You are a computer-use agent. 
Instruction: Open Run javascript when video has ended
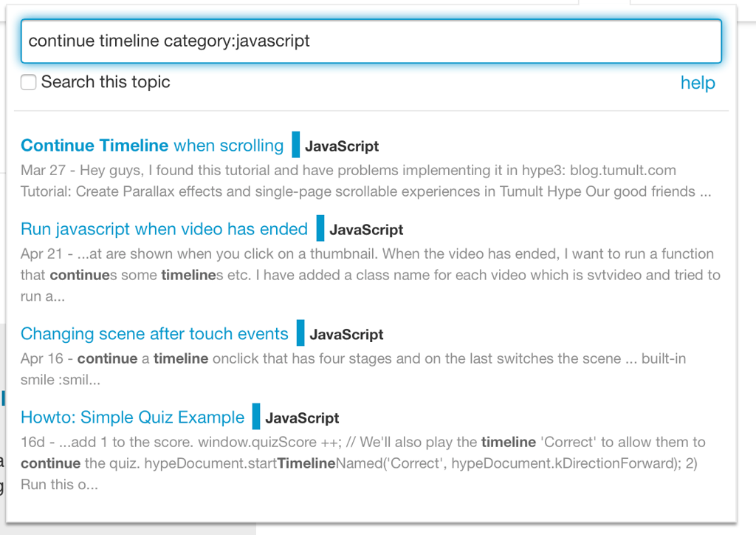coord(164,228)
